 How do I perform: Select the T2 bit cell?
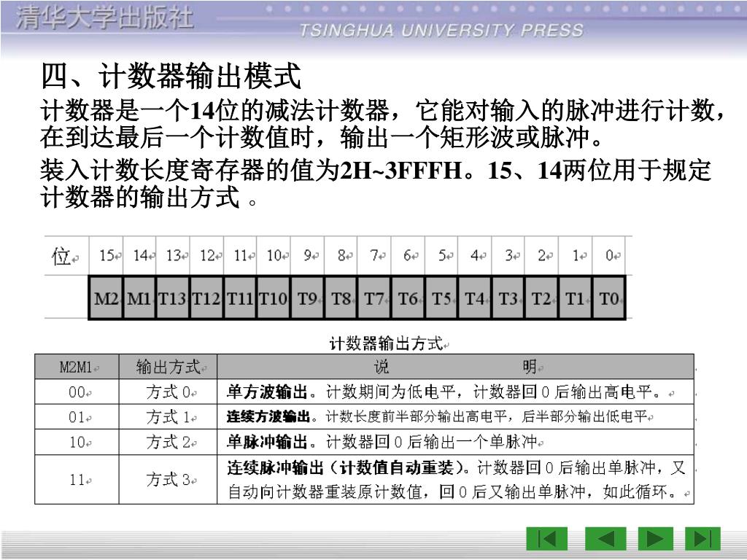[x=542, y=298]
